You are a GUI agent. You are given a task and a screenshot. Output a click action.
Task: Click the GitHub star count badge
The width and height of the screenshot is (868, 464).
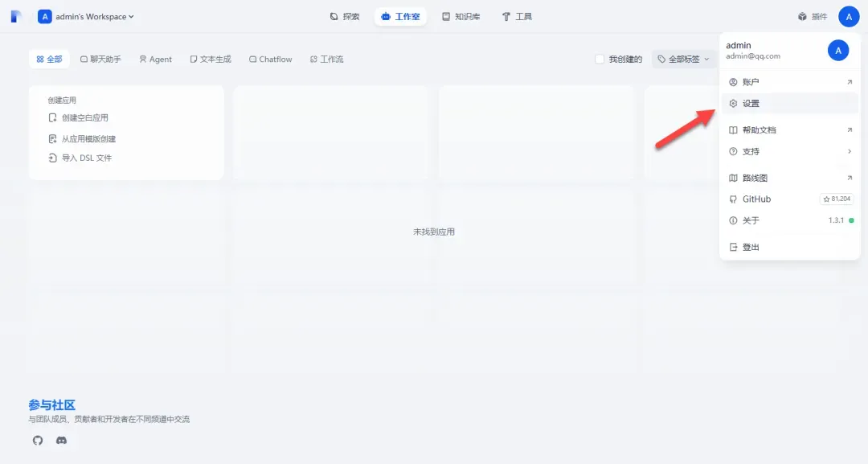(837, 199)
